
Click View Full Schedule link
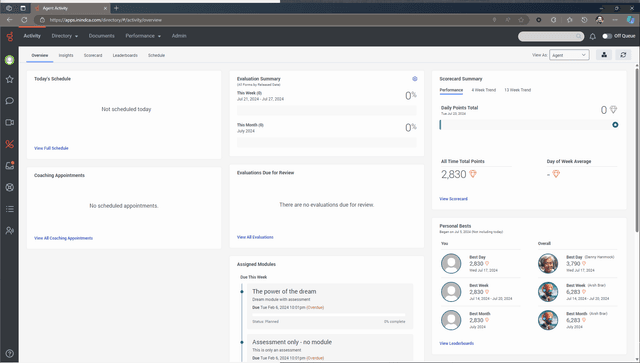[51, 148]
